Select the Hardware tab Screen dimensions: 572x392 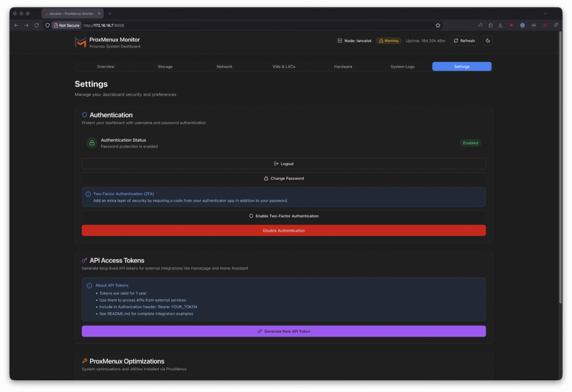point(343,66)
